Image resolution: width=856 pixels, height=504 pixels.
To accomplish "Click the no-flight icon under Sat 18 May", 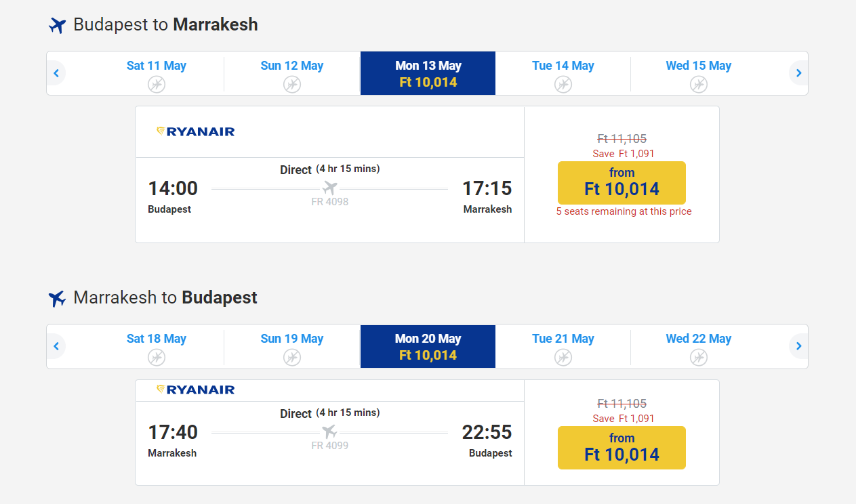I will pos(157,358).
